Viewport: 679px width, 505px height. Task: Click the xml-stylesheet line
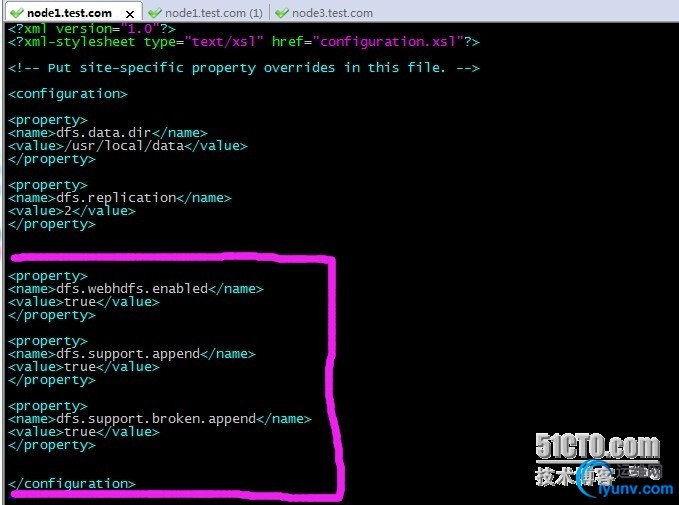point(244,42)
